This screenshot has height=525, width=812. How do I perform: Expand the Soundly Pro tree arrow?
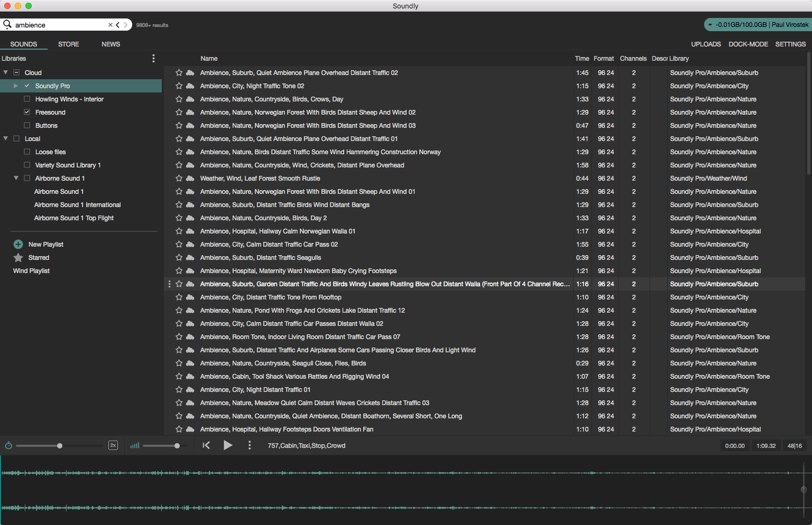click(15, 86)
